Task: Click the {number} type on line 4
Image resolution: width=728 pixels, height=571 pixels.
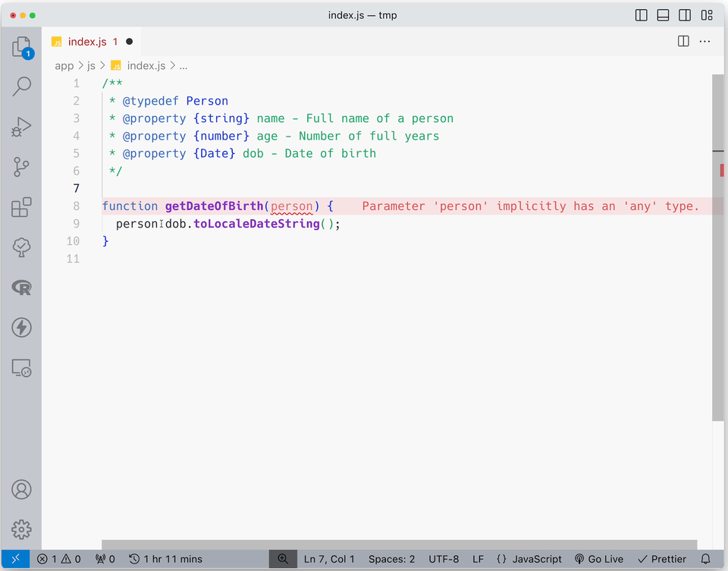Action: tap(221, 136)
